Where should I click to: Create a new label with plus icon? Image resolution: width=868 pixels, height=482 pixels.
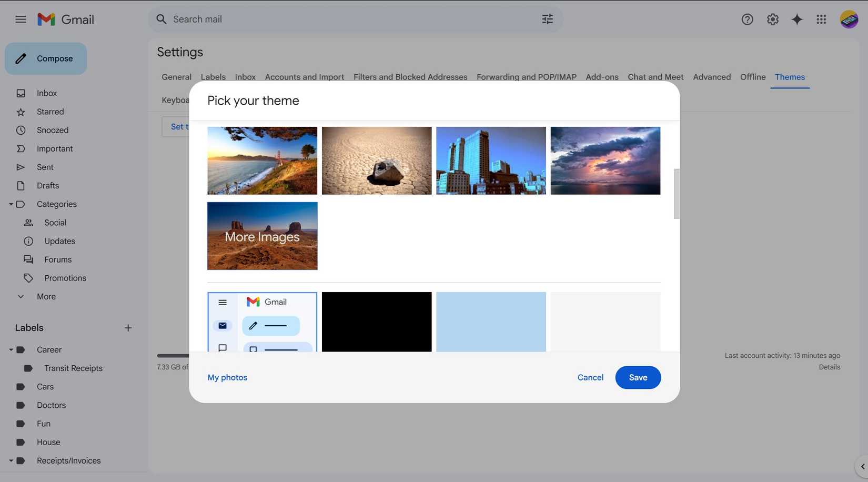click(128, 328)
